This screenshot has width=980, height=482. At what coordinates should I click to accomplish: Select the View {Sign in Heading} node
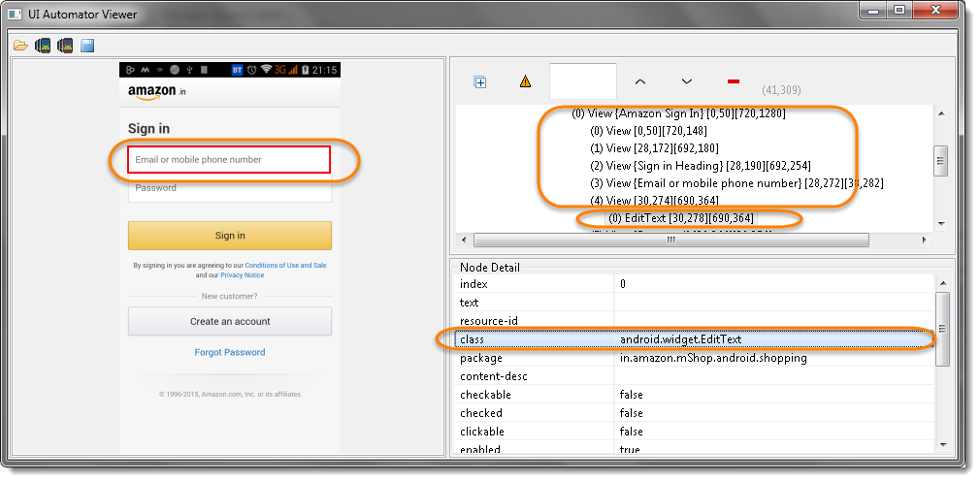pos(700,166)
